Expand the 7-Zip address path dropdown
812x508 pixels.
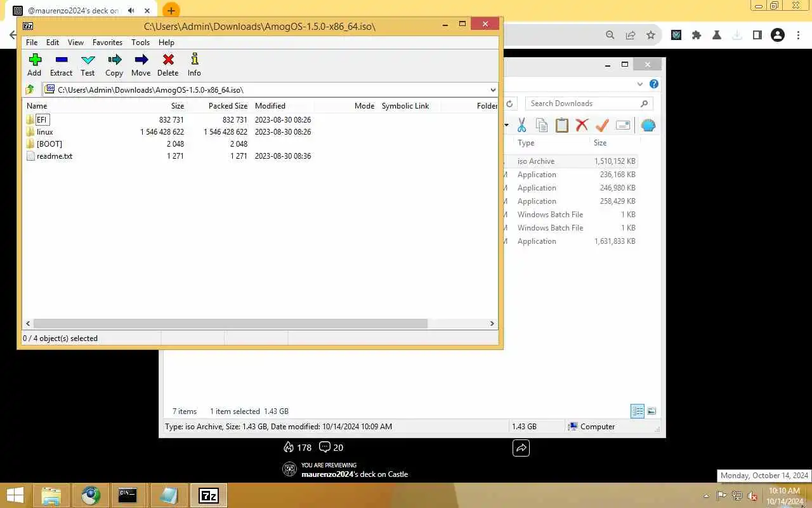[x=493, y=90]
